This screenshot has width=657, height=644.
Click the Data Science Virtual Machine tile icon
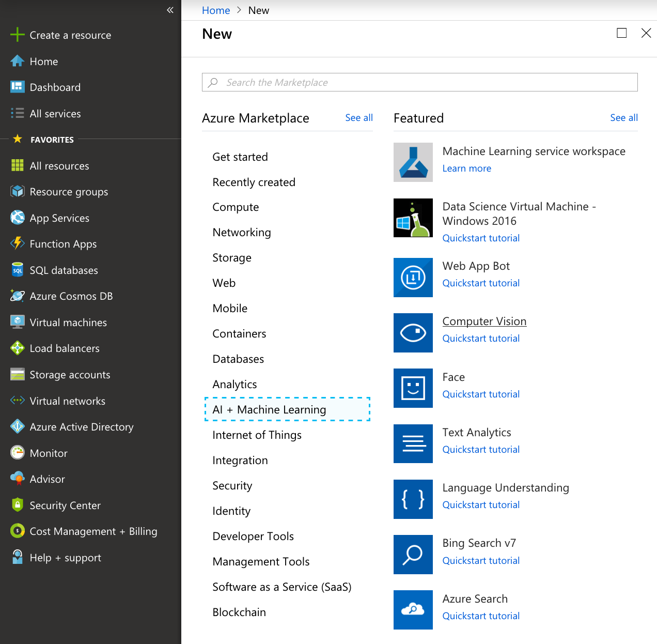pyautogui.click(x=413, y=218)
